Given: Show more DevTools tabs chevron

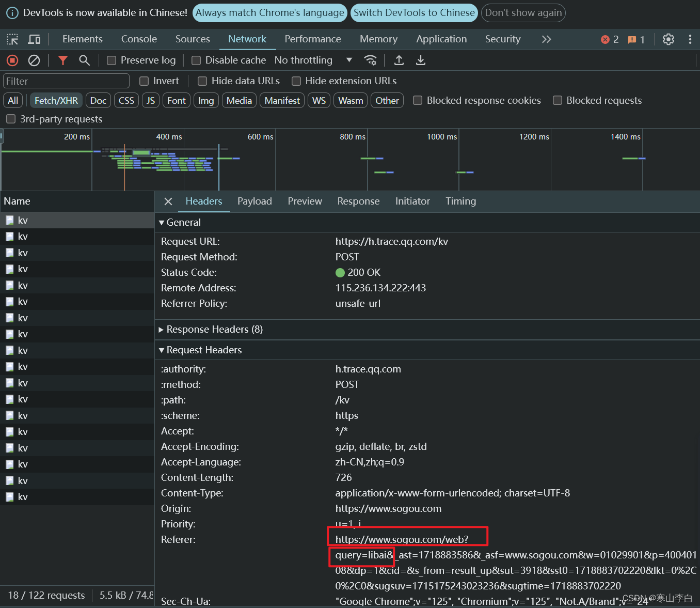Looking at the screenshot, I should [547, 39].
